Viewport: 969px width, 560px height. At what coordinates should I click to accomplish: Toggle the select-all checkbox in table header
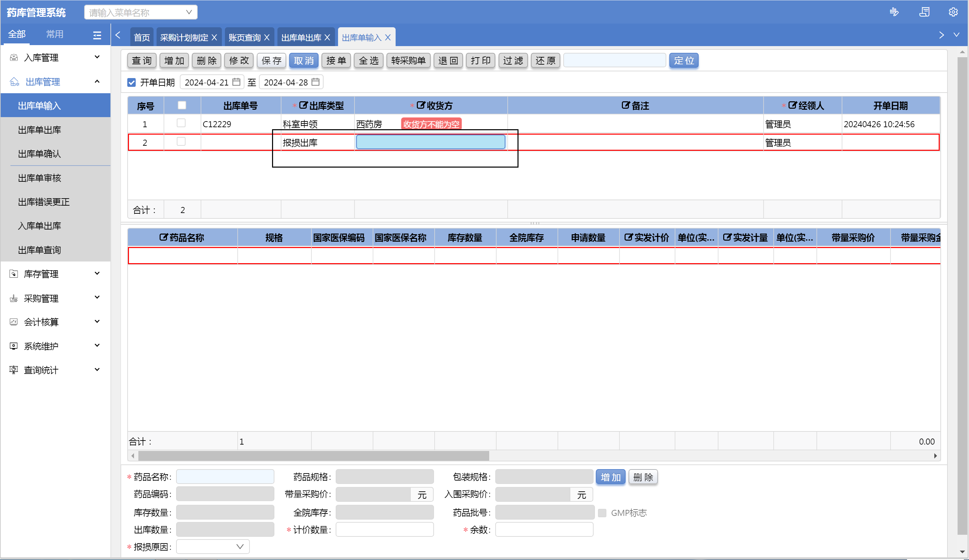pos(182,105)
